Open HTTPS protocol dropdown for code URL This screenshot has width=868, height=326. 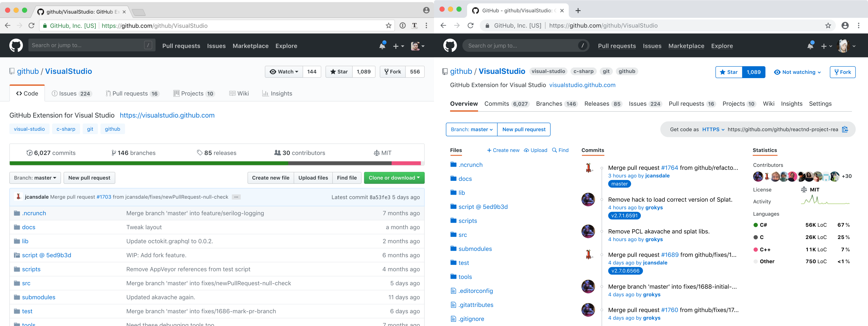(713, 130)
